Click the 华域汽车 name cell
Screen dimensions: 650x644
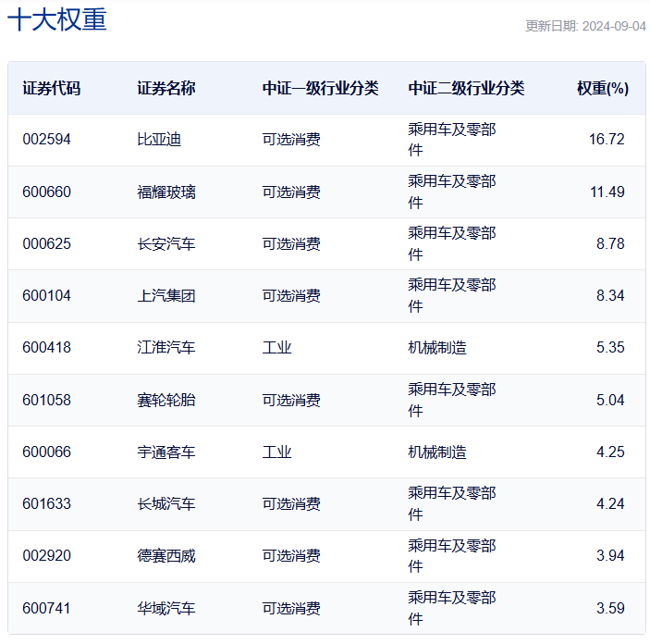[166, 609]
